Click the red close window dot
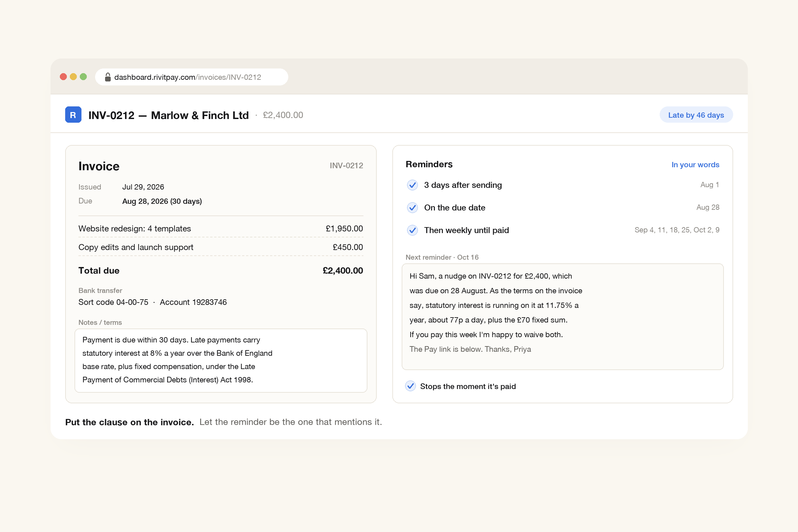 pyautogui.click(x=63, y=77)
